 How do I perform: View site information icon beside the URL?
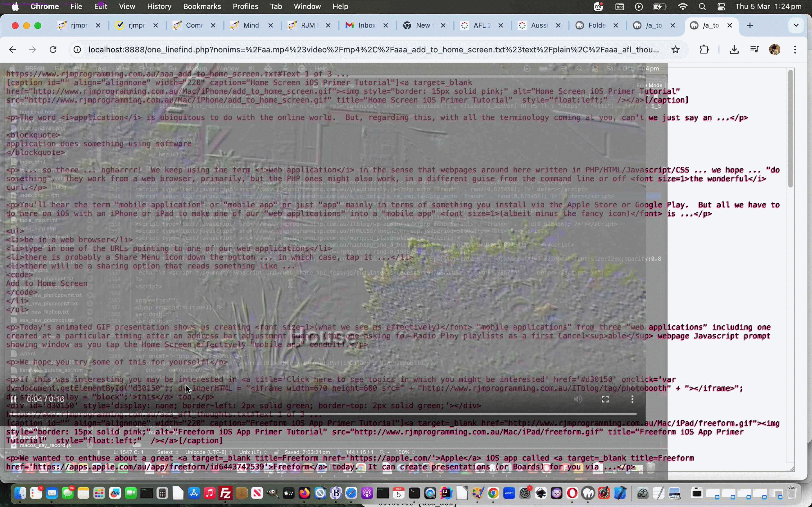pyautogui.click(x=77, y=50)
